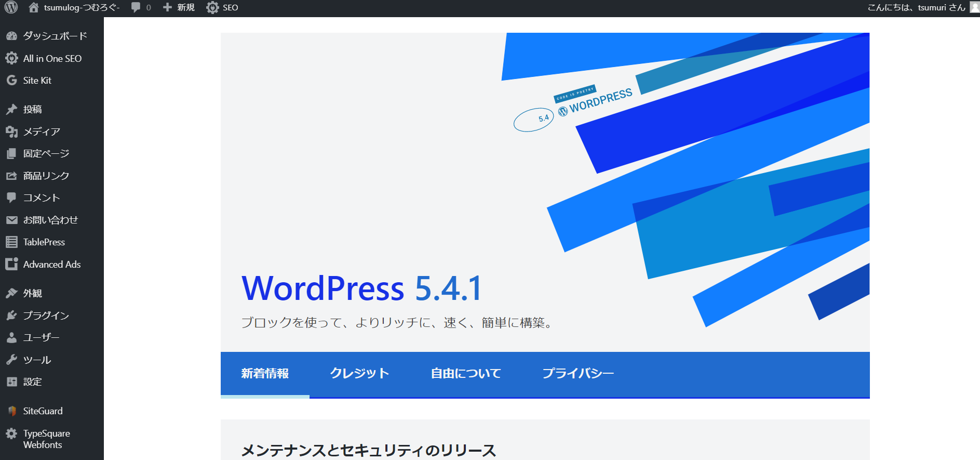Click the 外観 paintbrush icon

11,293
